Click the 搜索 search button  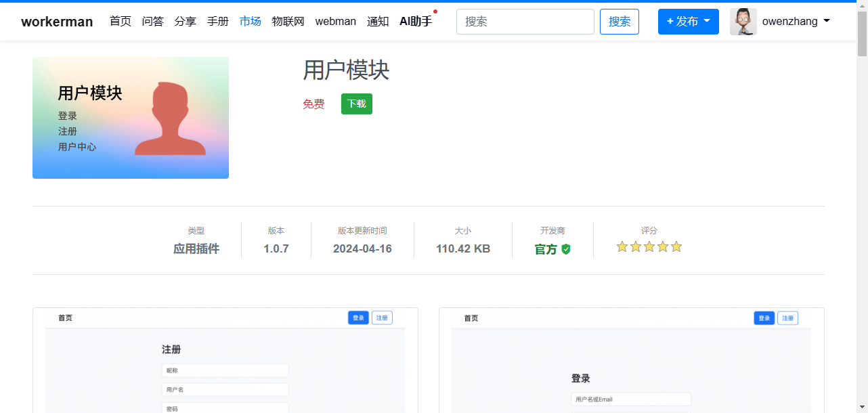pos(620,22)
